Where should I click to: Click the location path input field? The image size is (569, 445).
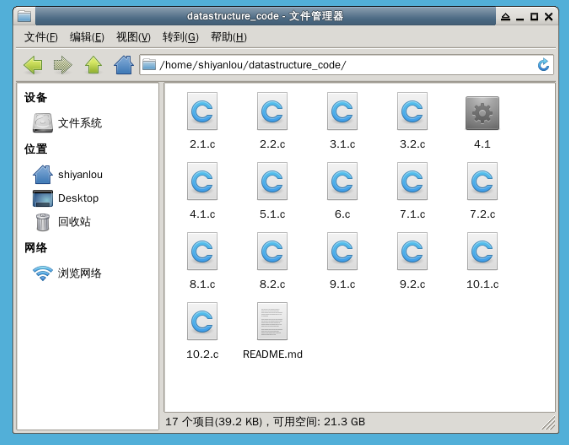(347, 65)
